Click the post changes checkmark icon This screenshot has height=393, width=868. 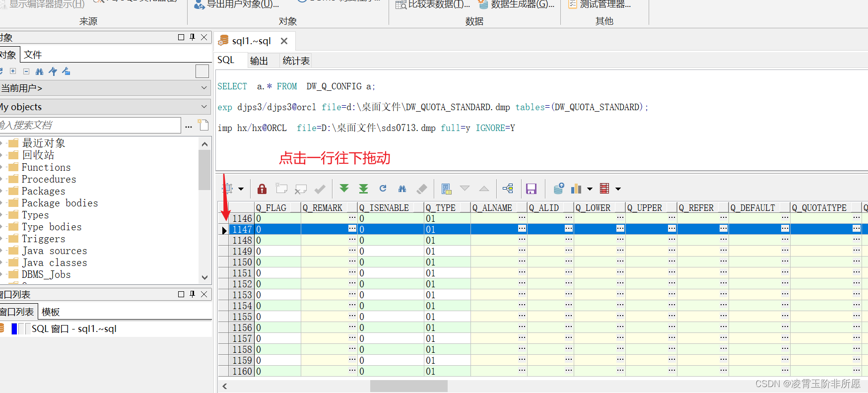click(x=320, y=189)
